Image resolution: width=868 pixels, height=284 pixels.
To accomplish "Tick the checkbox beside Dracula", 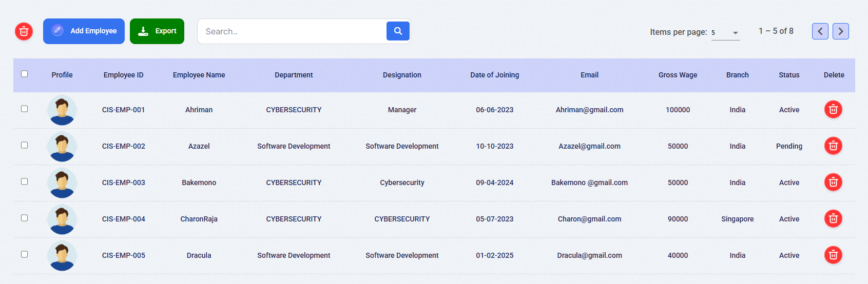I will (24, 254).
